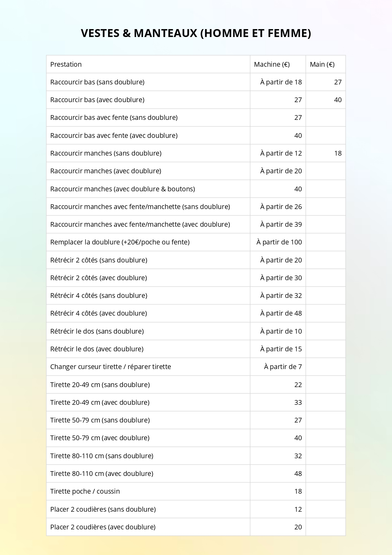Click price À partir de 39

tap(281, 224)
